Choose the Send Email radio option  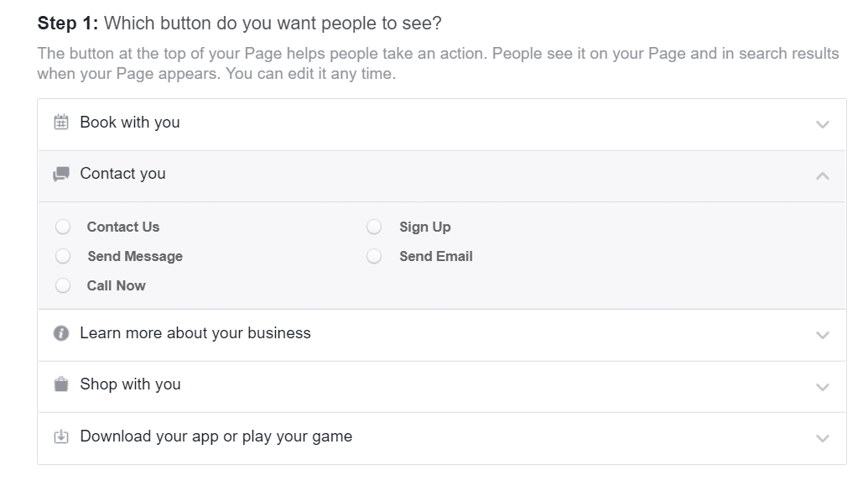[374, 256]
